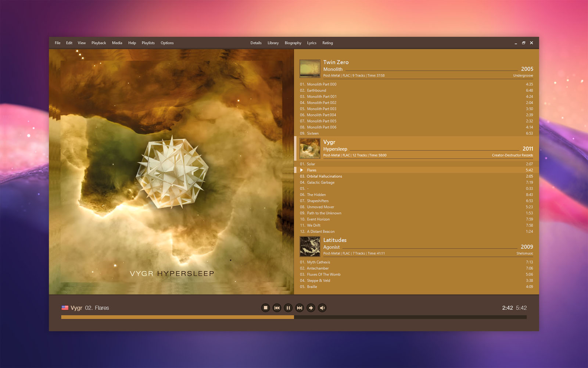The image size is (588, 368).
Task: Click the arrow playback order icon
Action: (x=311, y=308)
